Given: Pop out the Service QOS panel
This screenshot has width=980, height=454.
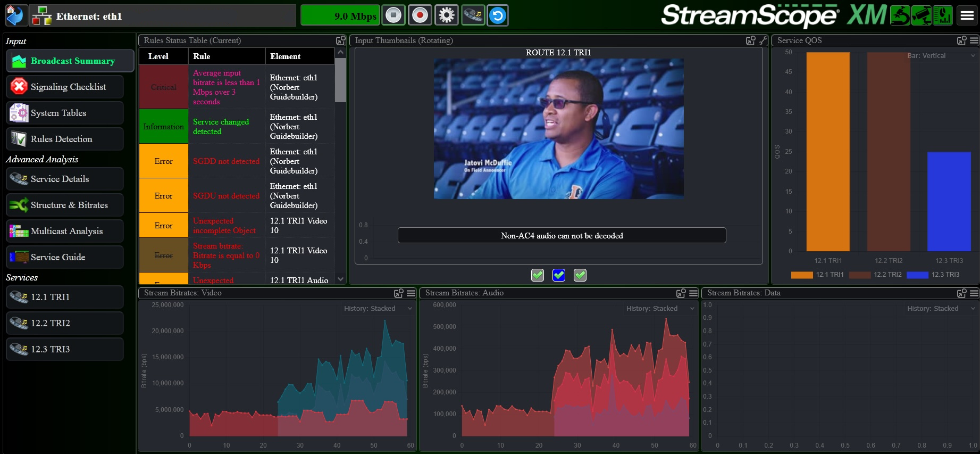Looking at the screenshot, I should tap(961, 40).
